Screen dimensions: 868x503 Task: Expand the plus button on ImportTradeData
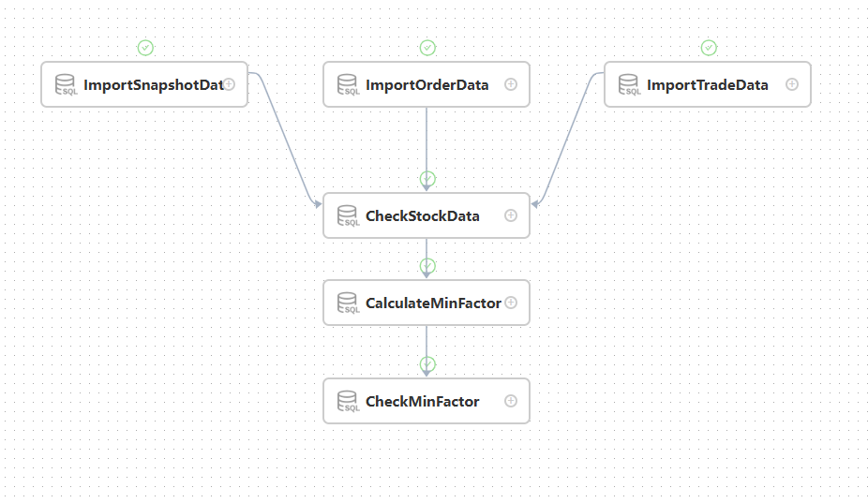coord(792,84)
